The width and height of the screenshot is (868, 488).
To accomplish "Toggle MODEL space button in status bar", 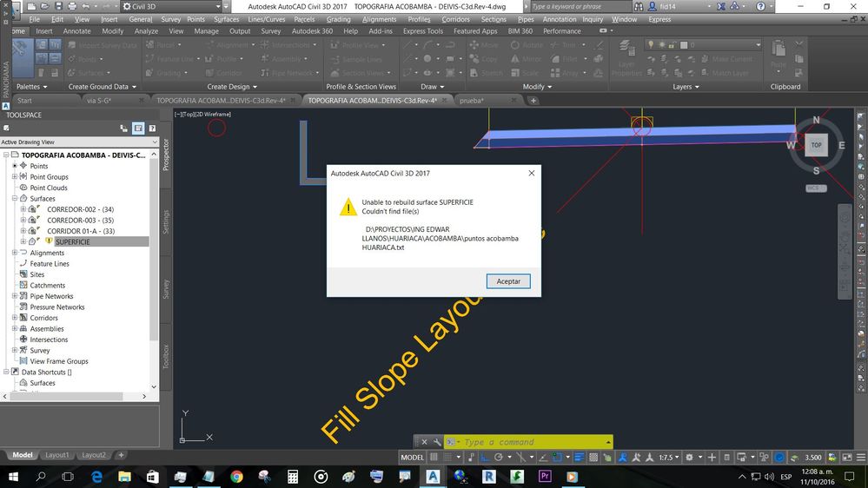I will 412,458.
